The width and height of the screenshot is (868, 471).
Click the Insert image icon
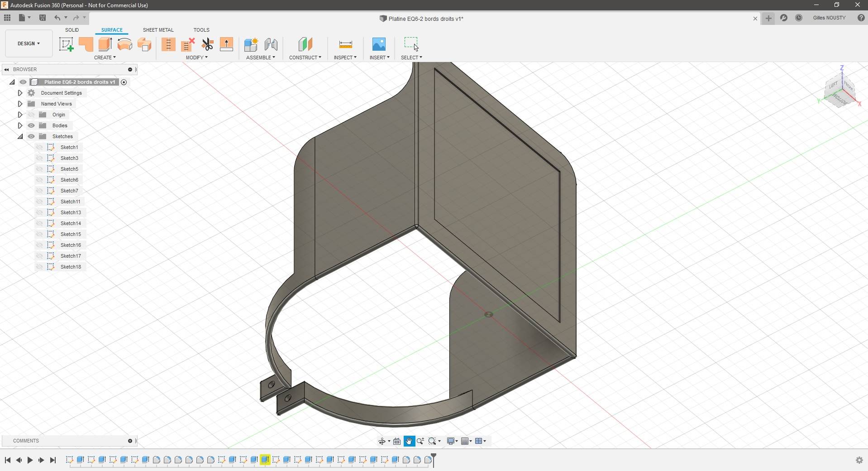click(x=379, y=44)
